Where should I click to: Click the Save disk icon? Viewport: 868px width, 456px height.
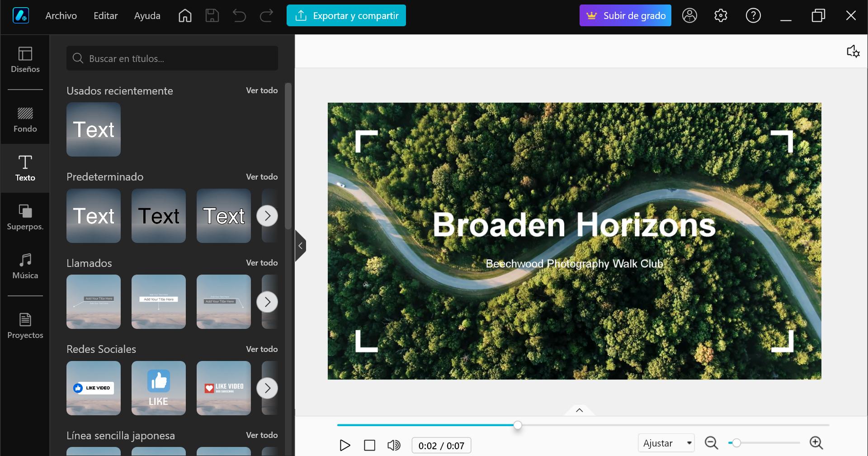coord(212,15)
